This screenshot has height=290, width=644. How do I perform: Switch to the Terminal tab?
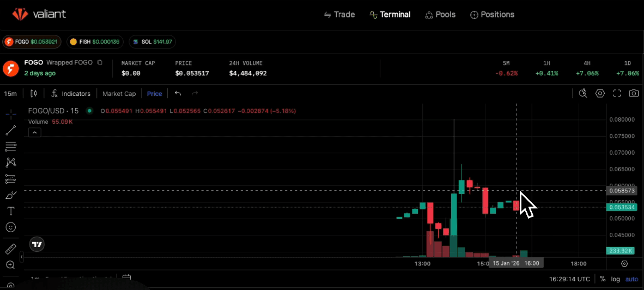click(x=390, y=14)
